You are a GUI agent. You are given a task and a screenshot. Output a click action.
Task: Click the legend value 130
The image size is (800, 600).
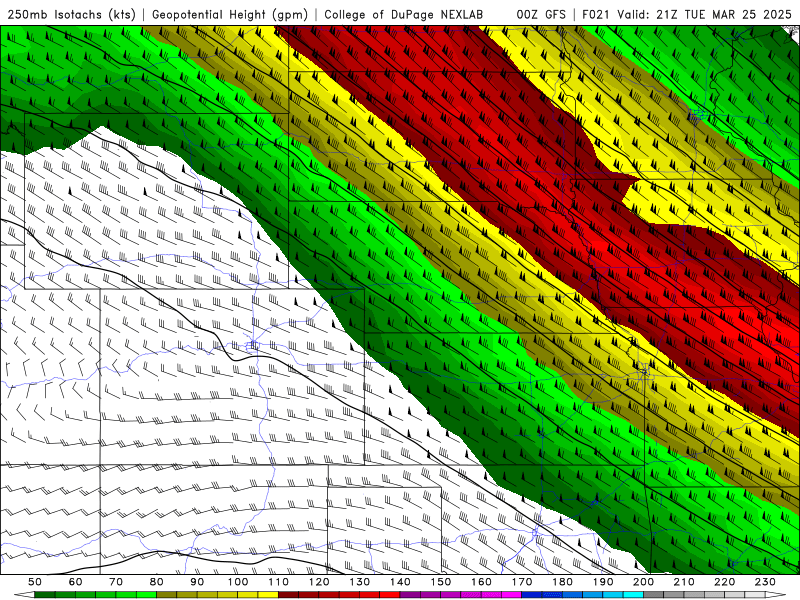coord(359,582)
